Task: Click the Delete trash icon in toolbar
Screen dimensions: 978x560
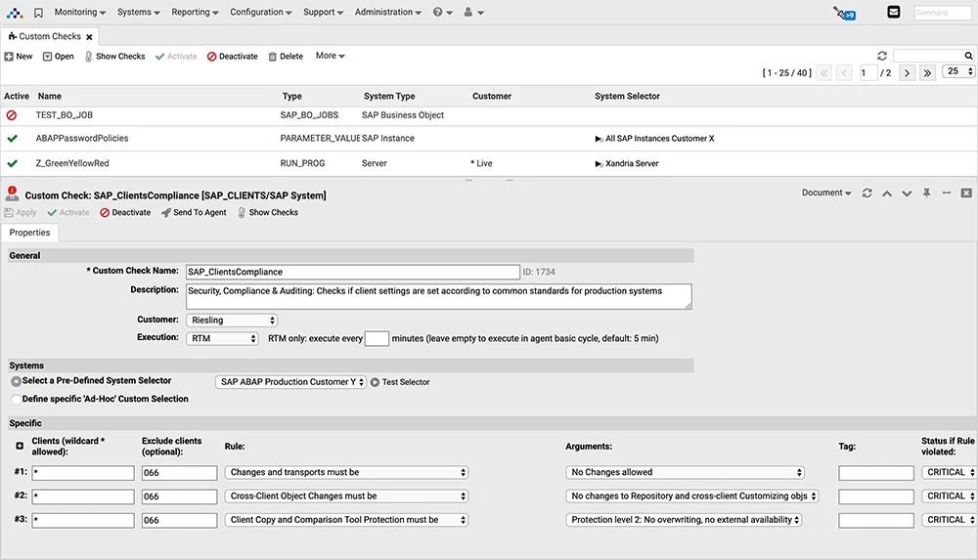Action: coord(273,57)
